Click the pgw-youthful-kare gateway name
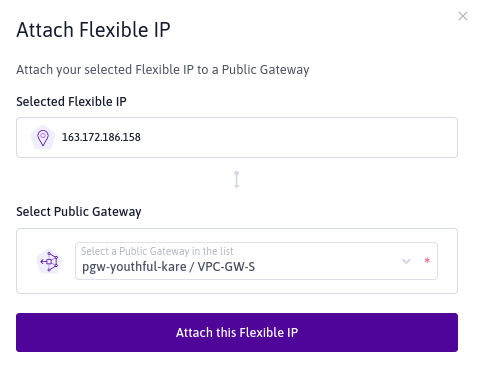The image size is (480, 372). coord(134,267)
